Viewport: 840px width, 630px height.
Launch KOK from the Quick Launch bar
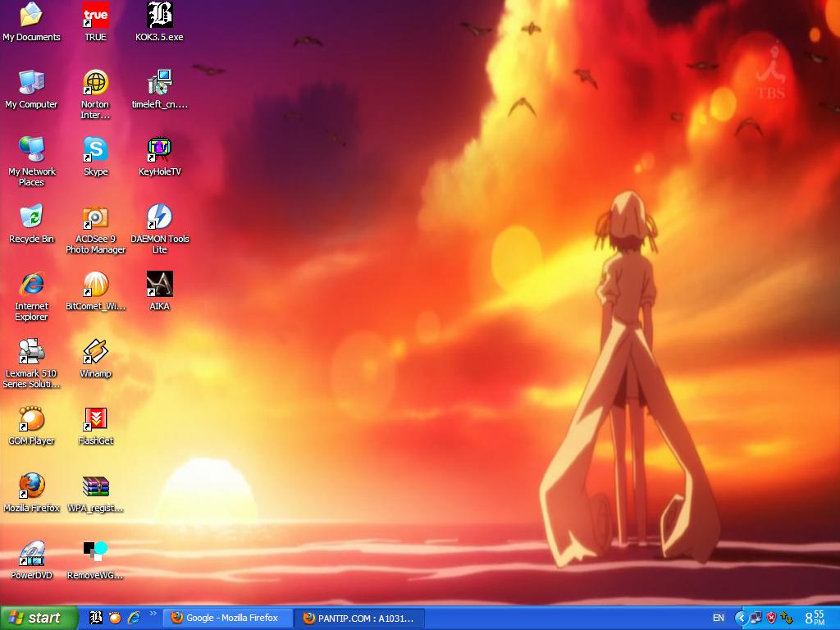point(96,618)
